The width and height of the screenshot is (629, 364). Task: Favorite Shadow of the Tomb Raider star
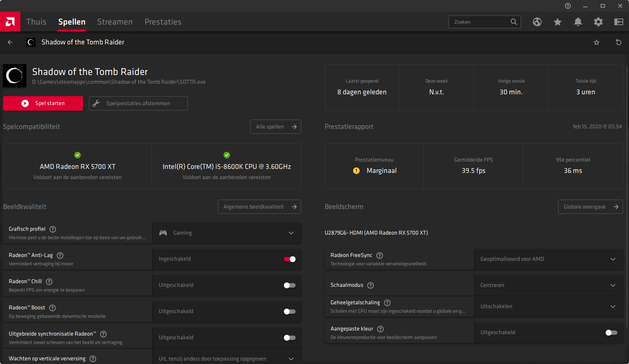coord(597,42)
